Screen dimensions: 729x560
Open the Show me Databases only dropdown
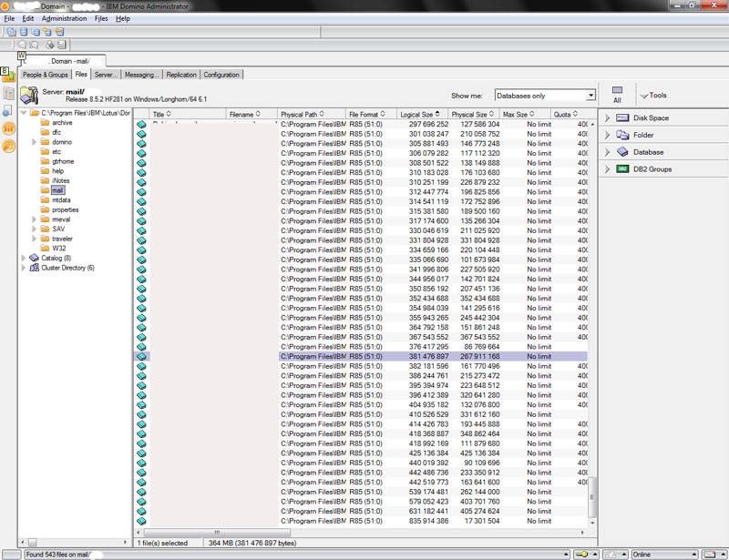(590, 96)
